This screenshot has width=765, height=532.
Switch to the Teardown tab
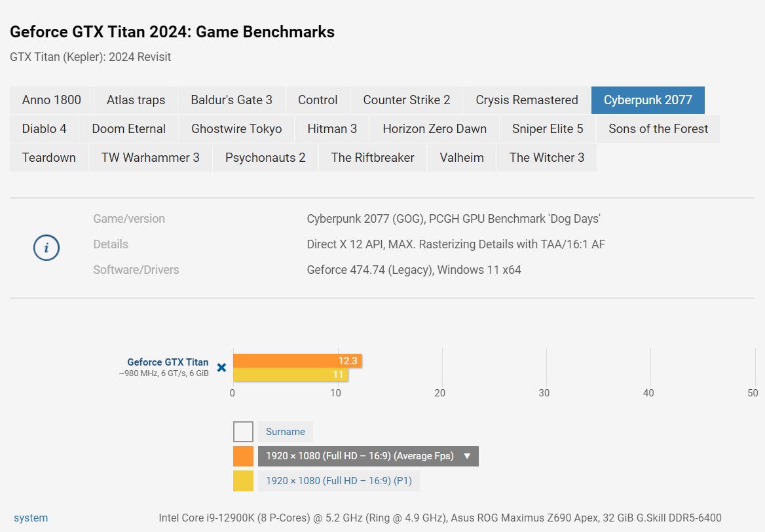click(x=48, y=158)
